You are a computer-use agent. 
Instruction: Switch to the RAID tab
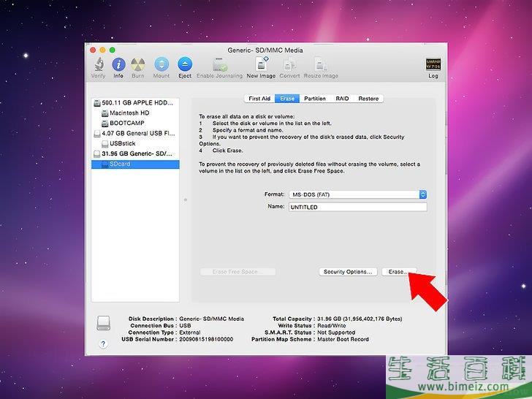pos(342,99)
